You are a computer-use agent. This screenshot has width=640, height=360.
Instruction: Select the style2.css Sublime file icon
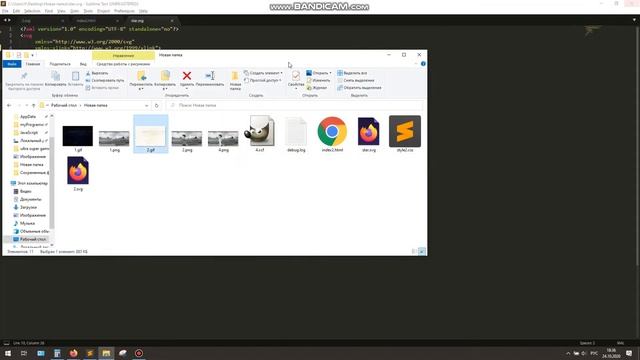(405, 131)
